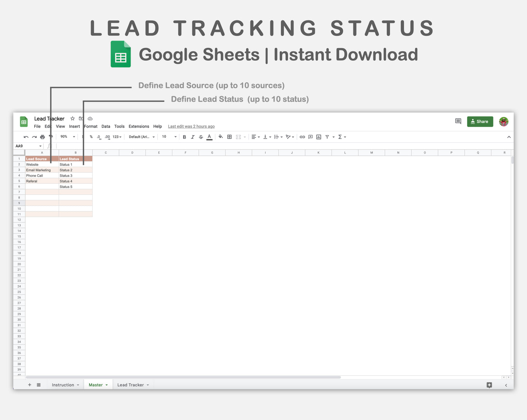Open comment history

458,121
